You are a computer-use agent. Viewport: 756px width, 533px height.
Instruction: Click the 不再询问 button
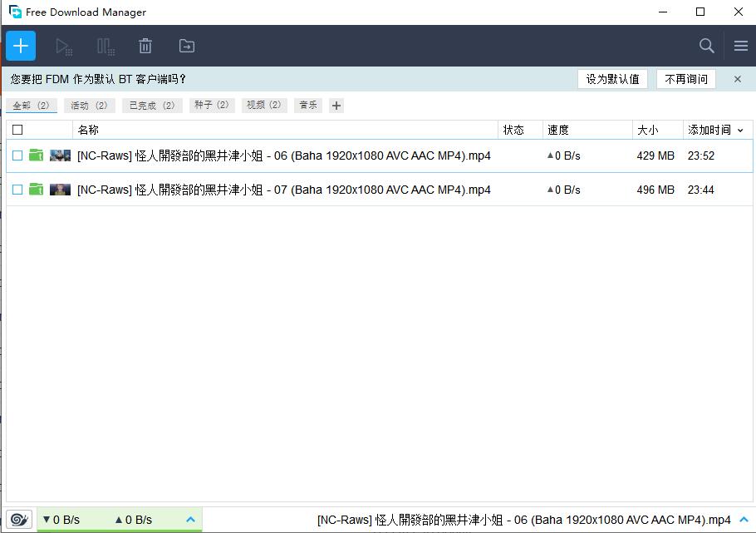(x=686, y=79)
